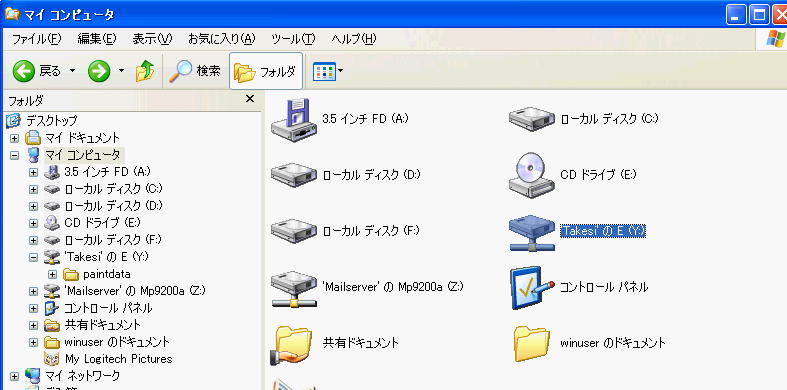Open the ヘルプ(H) menu
Viewport: 787px width, 390px height.
(x=353, y=39)
